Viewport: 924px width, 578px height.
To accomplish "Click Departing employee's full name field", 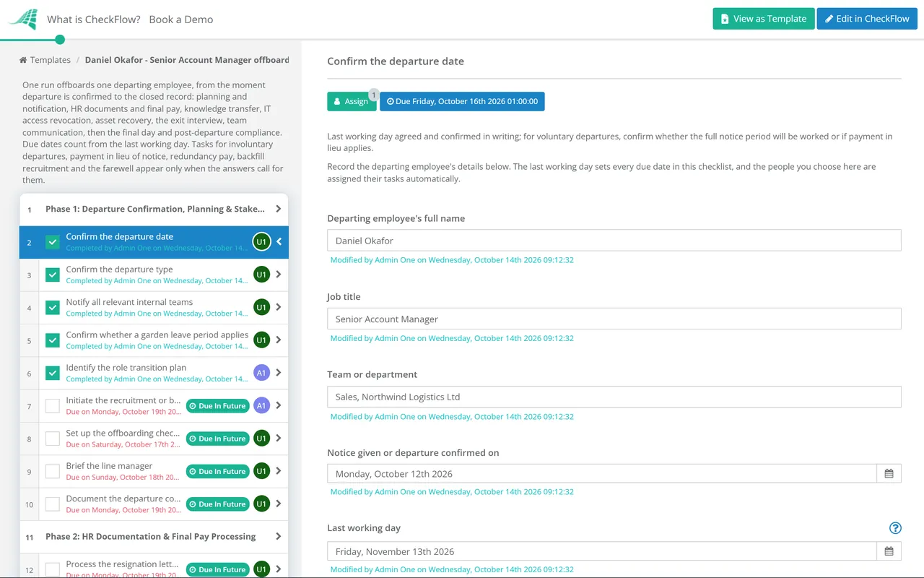I will pyautogui.click(x=614, y=241).
